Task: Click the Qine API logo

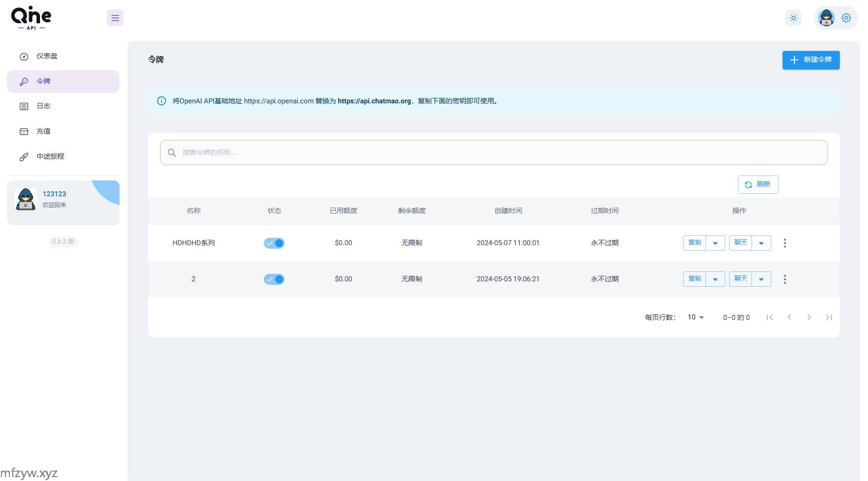Action: tap(31, 18)
